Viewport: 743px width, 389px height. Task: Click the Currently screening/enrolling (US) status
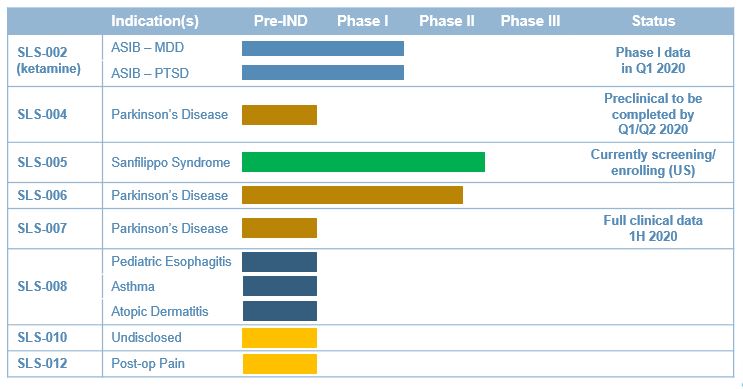click(653, 163)
